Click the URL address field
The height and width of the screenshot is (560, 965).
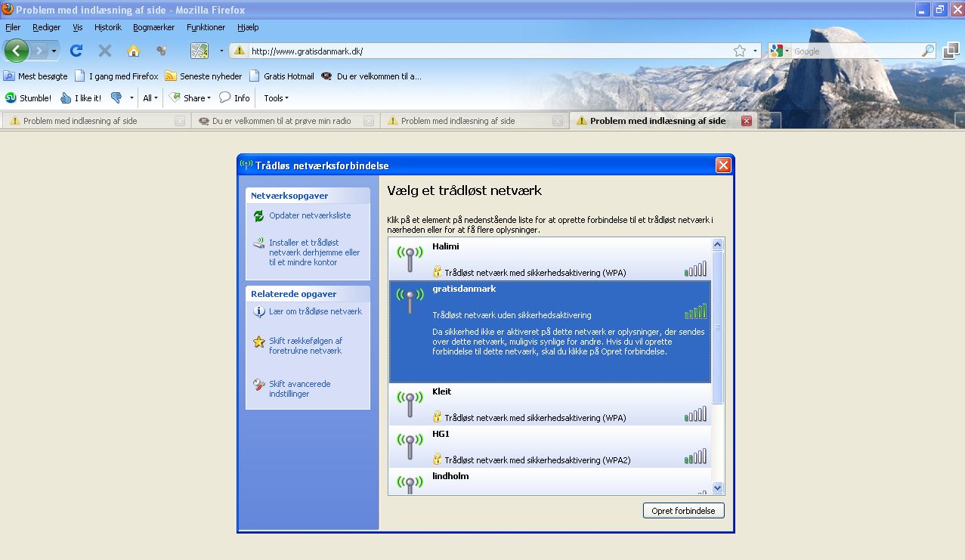(484, 51)
